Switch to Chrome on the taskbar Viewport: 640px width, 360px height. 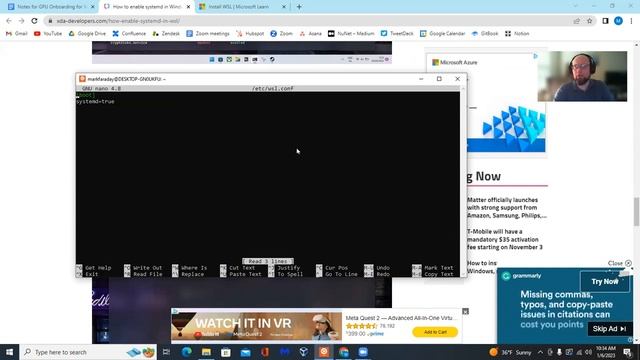(x=344, y=352)
